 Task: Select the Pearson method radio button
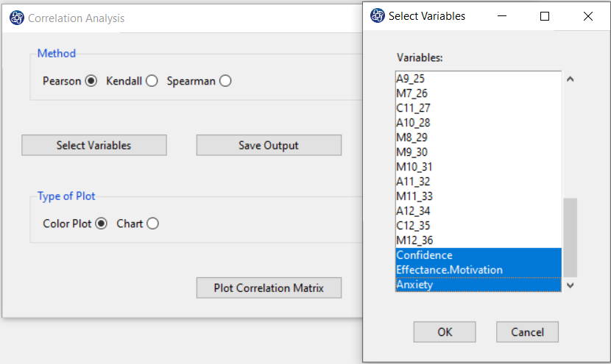pyautogui.click(x=91, y=81)
